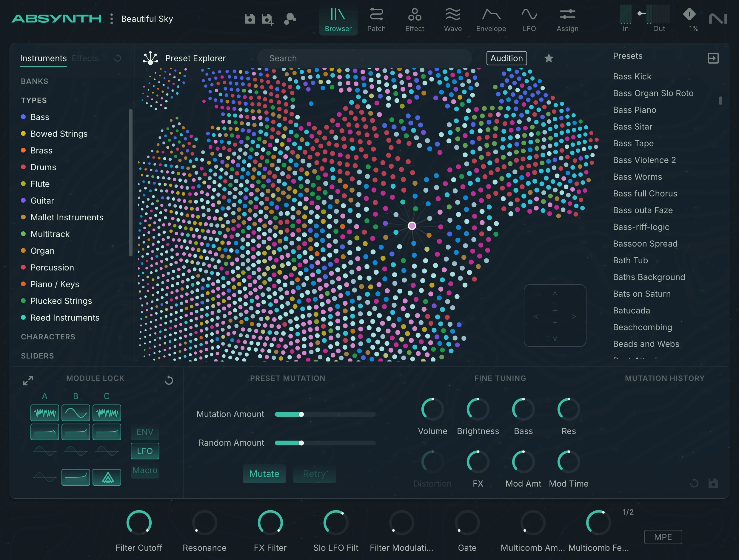Viewport: 739px width, 560px height.
Task: Expand the Banks section
Action: coord(34,81)
